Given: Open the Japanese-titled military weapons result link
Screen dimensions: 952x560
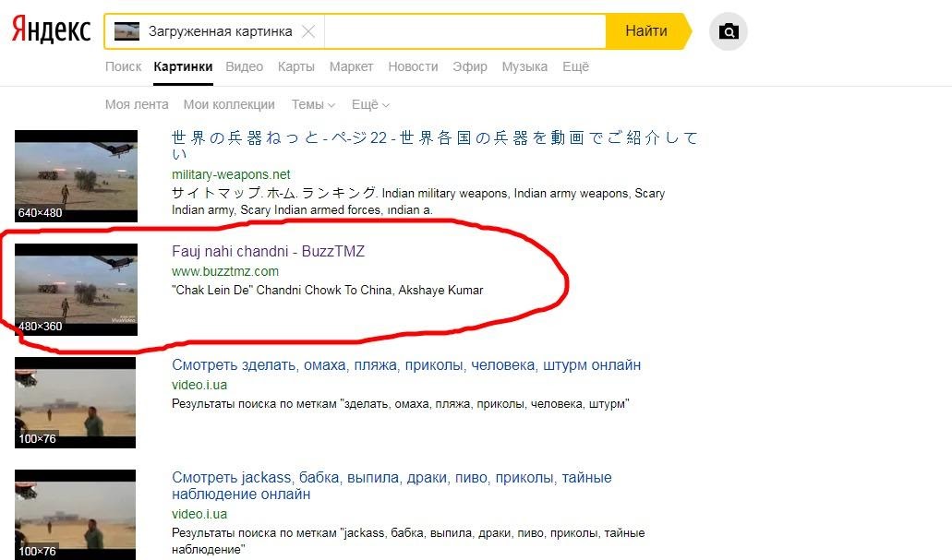Looking at the screenshot, I should (435, 145).
